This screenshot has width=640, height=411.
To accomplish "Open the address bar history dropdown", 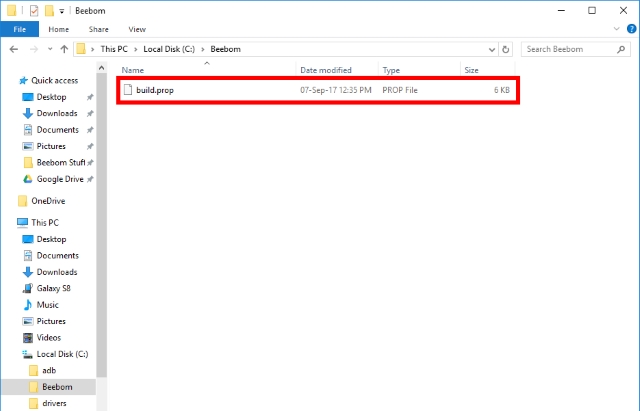I will (491, 49).
